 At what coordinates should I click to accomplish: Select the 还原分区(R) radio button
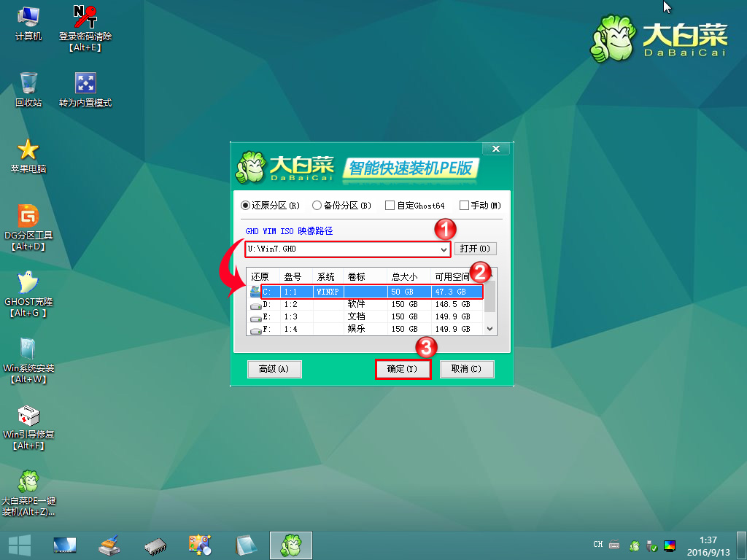[246, 206]
